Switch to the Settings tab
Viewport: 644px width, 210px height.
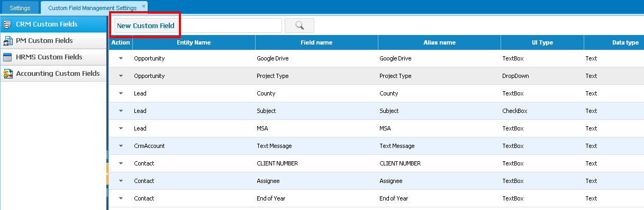pos(20,8)
